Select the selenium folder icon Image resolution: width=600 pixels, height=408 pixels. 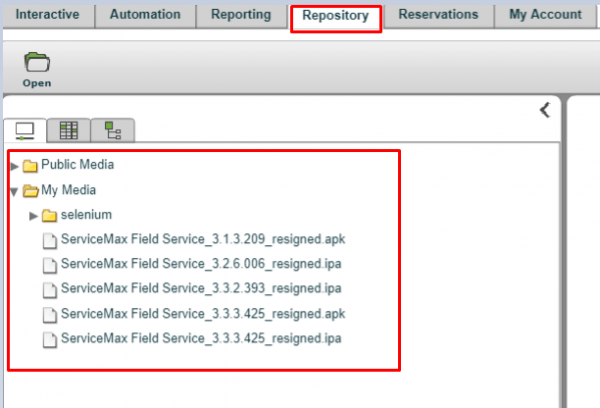point(49,215)
